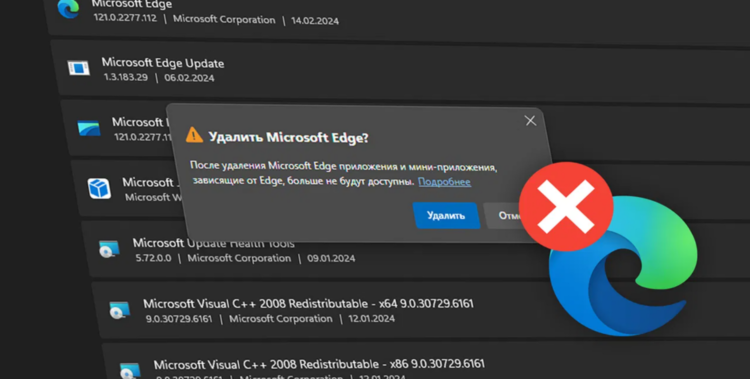
Task: Click the date 12.01.2024 in x64 row
Action: point(372,319)
